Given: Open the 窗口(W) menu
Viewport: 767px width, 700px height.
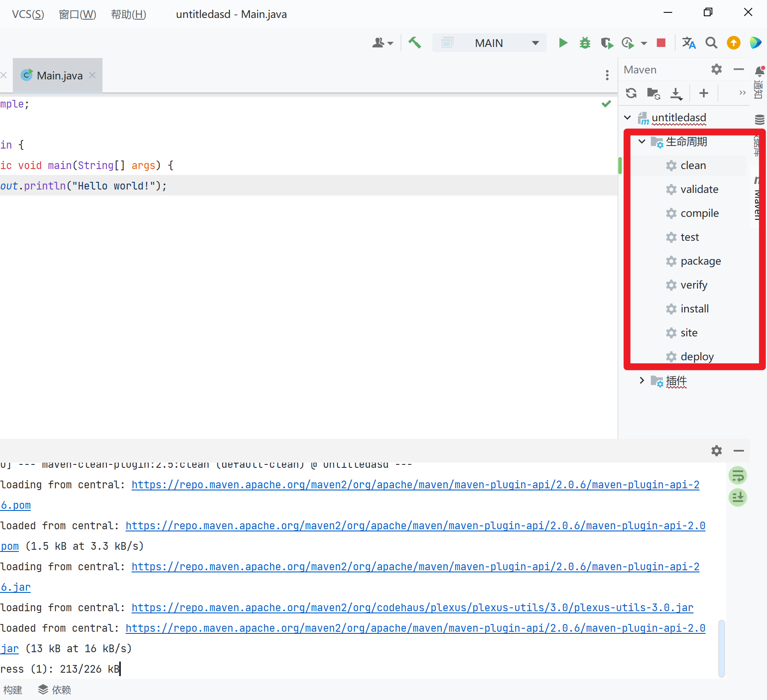Looking at the screenshot, I should tap(77, 14).
